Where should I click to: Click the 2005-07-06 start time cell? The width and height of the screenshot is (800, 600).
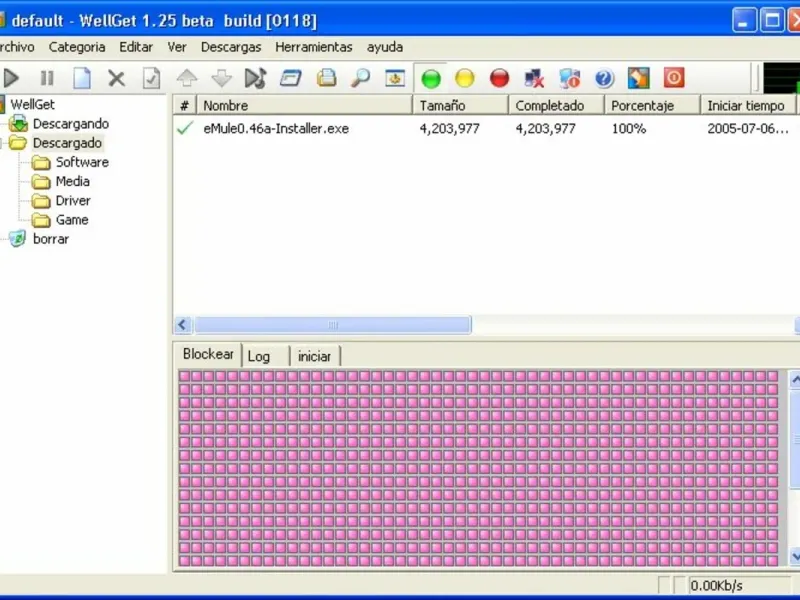click(748, 129)
